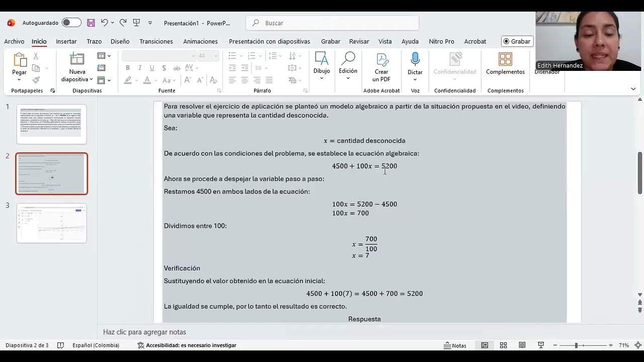Open the slide Section dropdown
This screenshot has width=644, height=362.
(104, 80)
